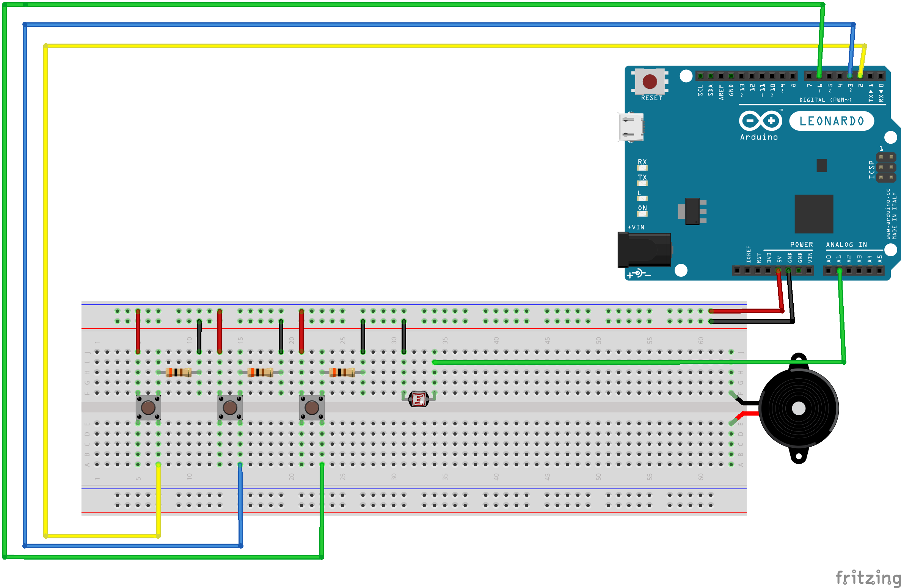
Task: Select the rightmost pushbutton on breadboard
Action: coord(312,408)
